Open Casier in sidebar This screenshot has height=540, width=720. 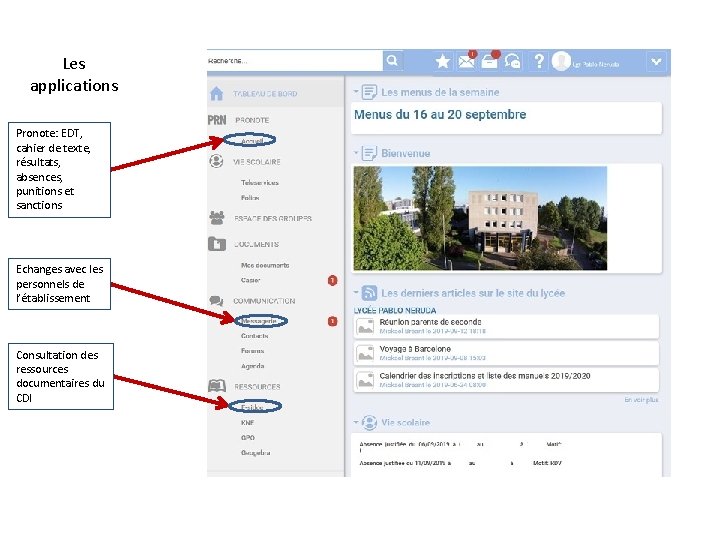[x=250, y=280]
